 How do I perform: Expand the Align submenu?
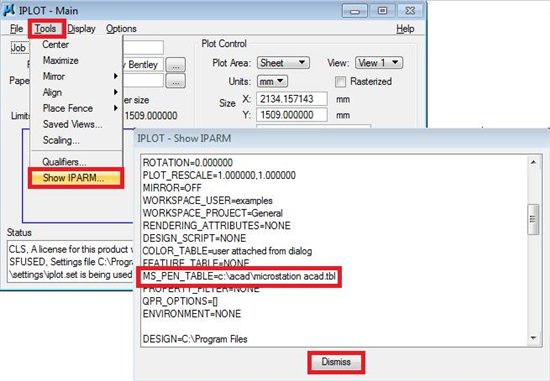(76, 92)
